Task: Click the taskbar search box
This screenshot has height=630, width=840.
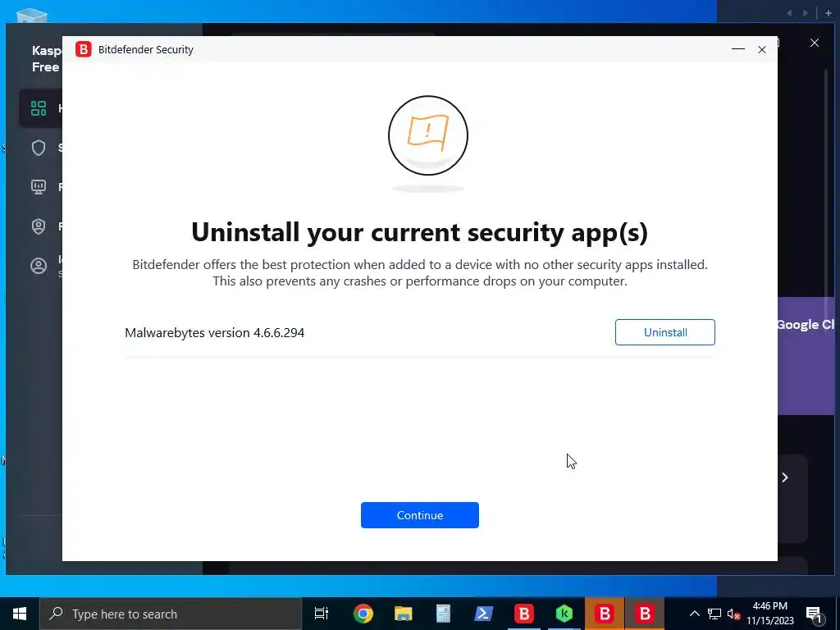Action: coord(171,614)
